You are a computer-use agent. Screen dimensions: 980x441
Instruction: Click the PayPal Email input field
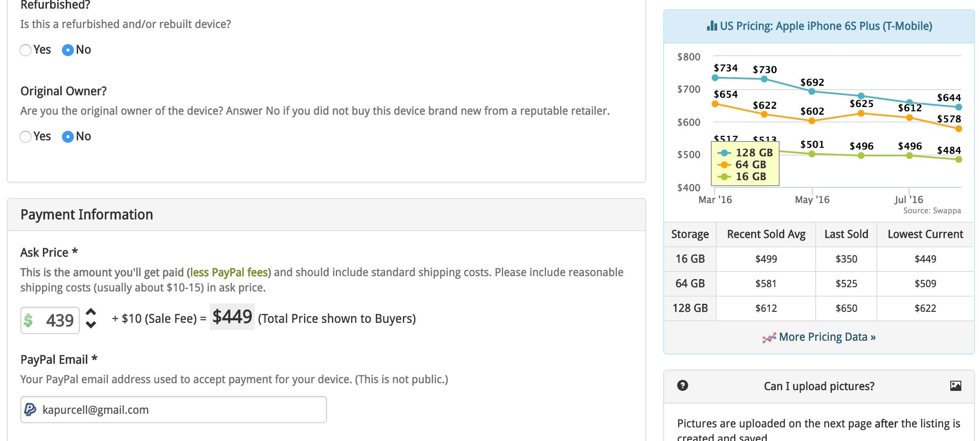pyautogui.click(x=173, y=410)
